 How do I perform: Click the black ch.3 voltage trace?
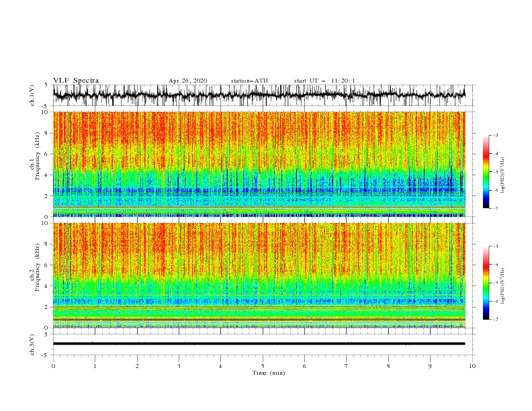coord(259,344)
